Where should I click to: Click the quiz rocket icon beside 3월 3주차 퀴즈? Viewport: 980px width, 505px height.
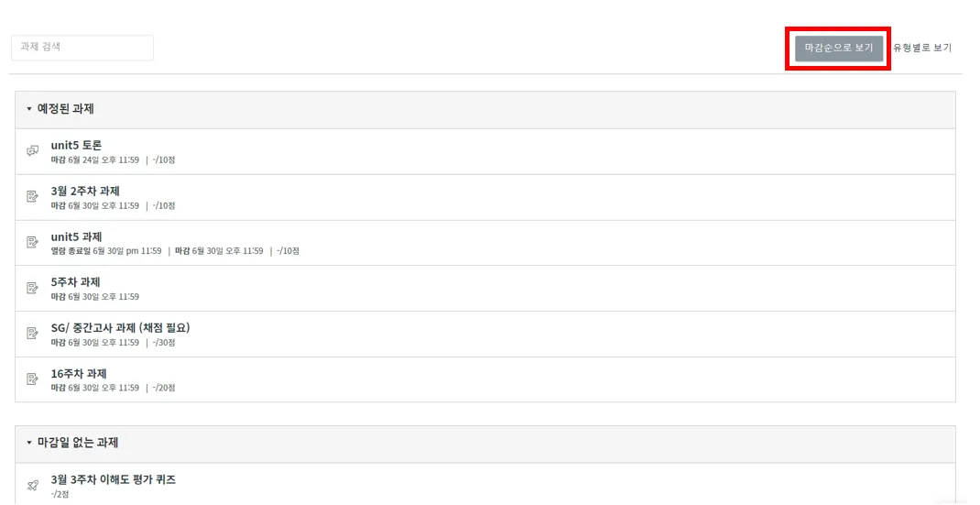point(33,486)
